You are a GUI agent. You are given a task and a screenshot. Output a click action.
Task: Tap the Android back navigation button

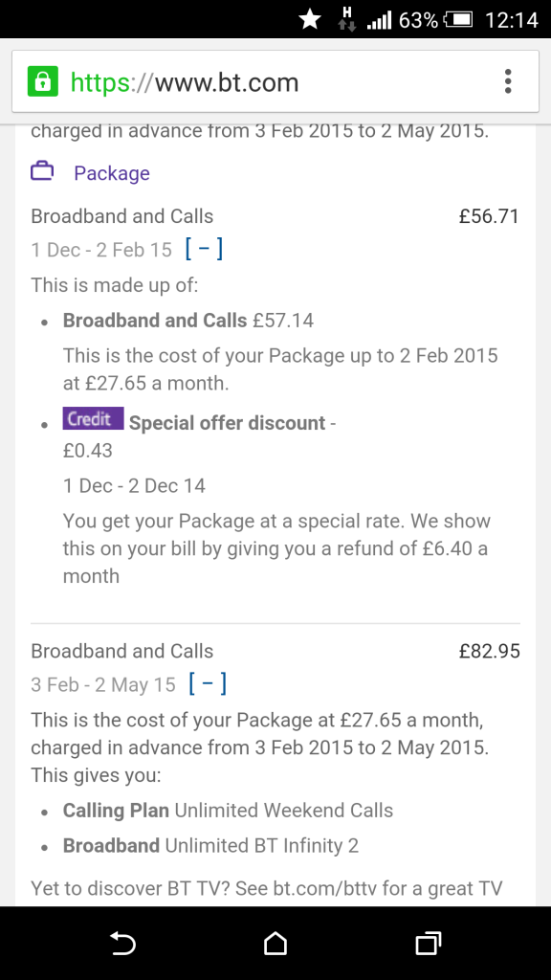(x=122, y=943)
